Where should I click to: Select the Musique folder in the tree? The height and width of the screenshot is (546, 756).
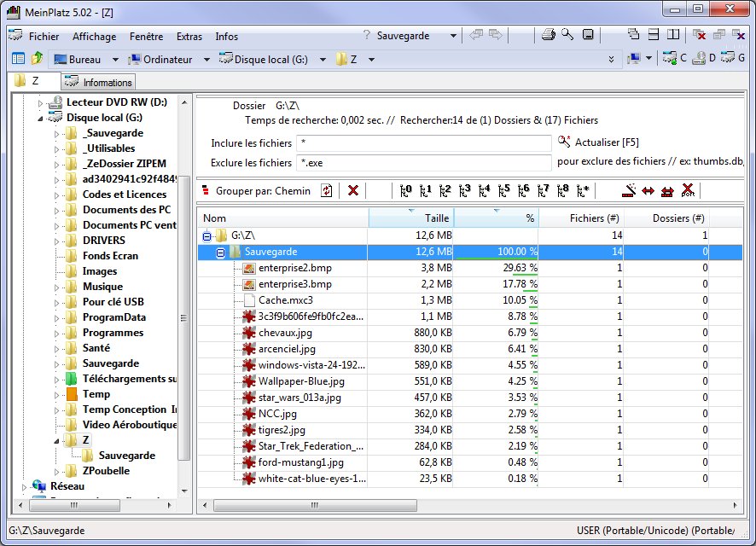tap(102, 287)
